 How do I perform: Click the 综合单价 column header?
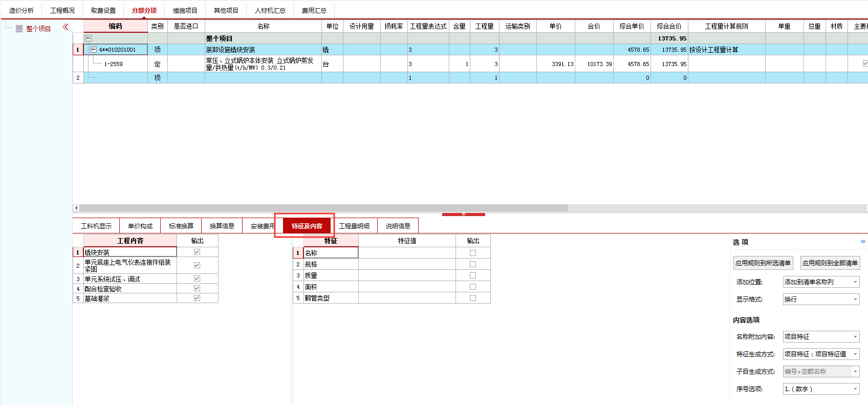click(x=632, y=26)
